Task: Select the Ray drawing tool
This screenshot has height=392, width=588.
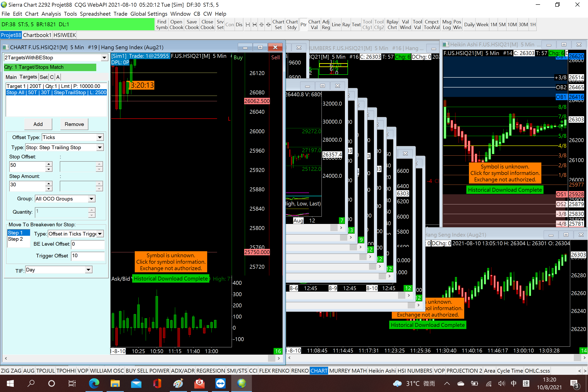Action: pos(346,24)
